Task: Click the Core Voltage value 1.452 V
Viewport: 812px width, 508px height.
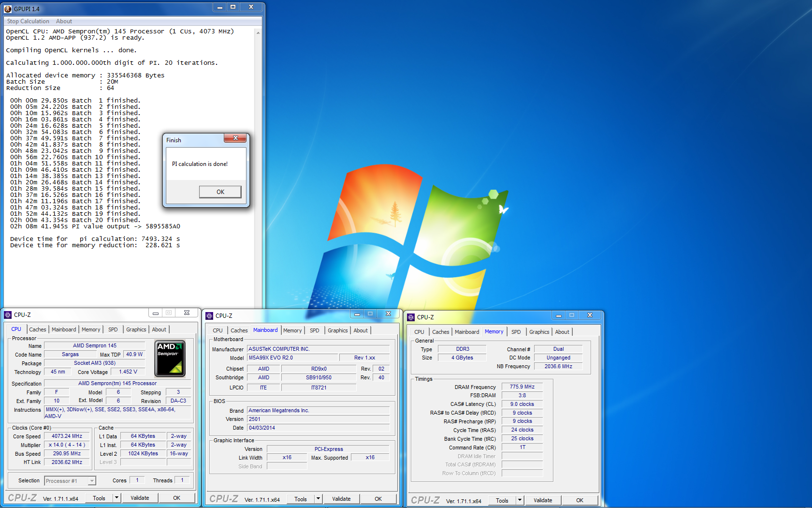Action: (129, 372)
